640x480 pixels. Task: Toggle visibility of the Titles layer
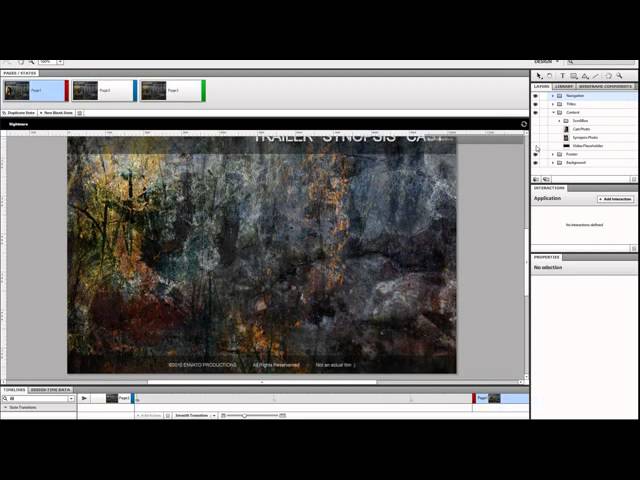(x=535, y=104)
